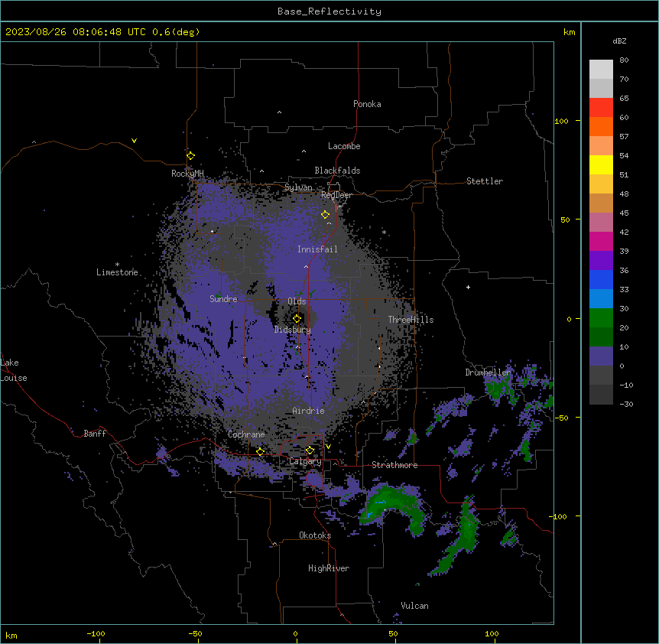659x644 pixels.
Task: Click the Lacombe city label
Action: [344, 146]
